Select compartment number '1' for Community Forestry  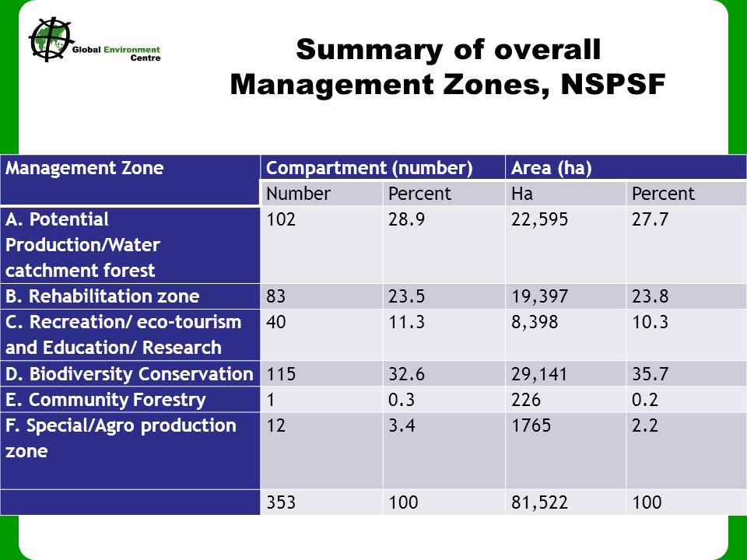point(271,400)
